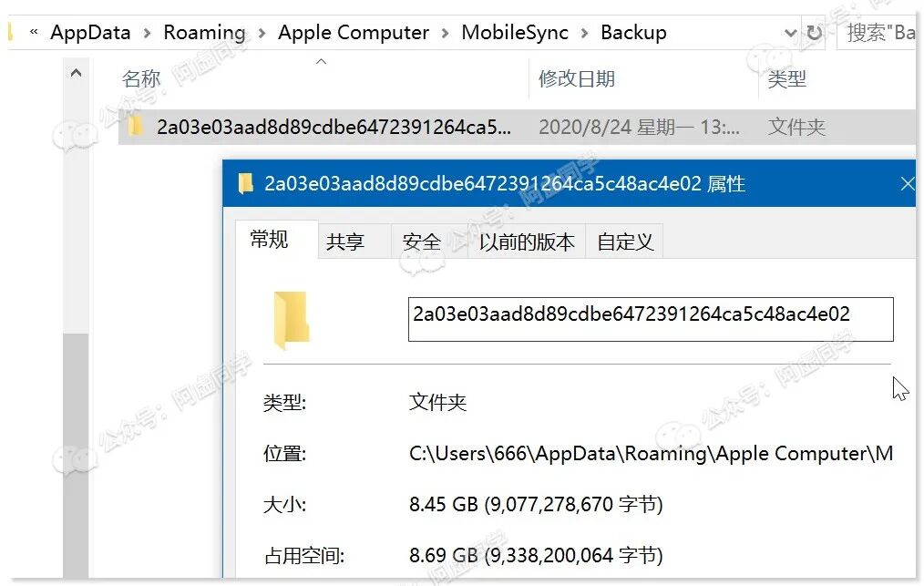Viewport: 924px width, 586px height.
Task: Sort by 修改日期 column header
Action: [576, 78]
